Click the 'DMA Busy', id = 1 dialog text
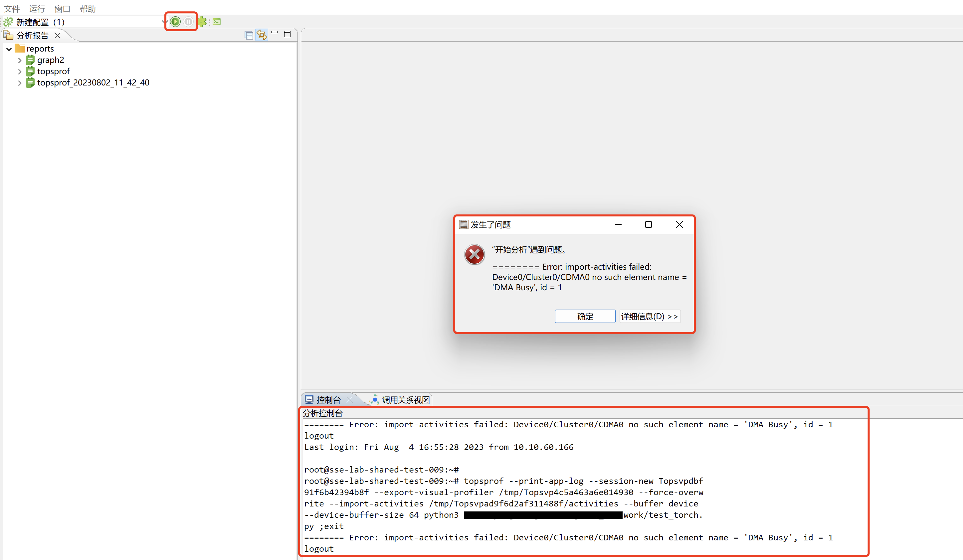Viewport: 963px width, 560px height. (x=527, y=287)
